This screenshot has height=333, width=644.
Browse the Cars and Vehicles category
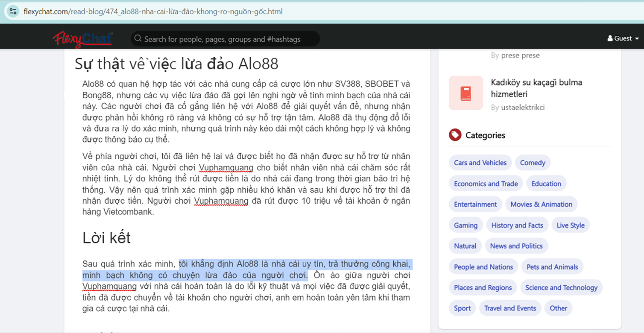tap(480, 163)
